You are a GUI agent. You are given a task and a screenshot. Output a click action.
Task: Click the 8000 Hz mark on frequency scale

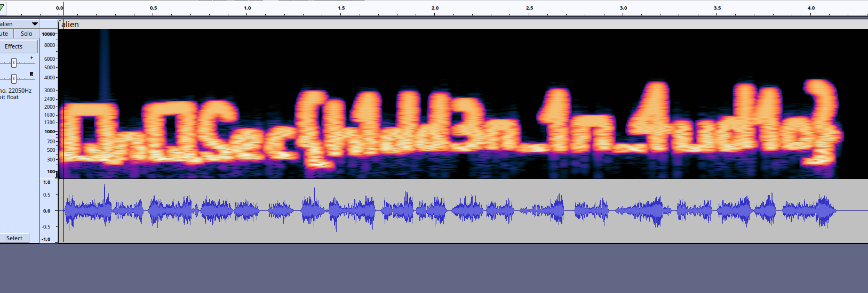tap(50, 45)
